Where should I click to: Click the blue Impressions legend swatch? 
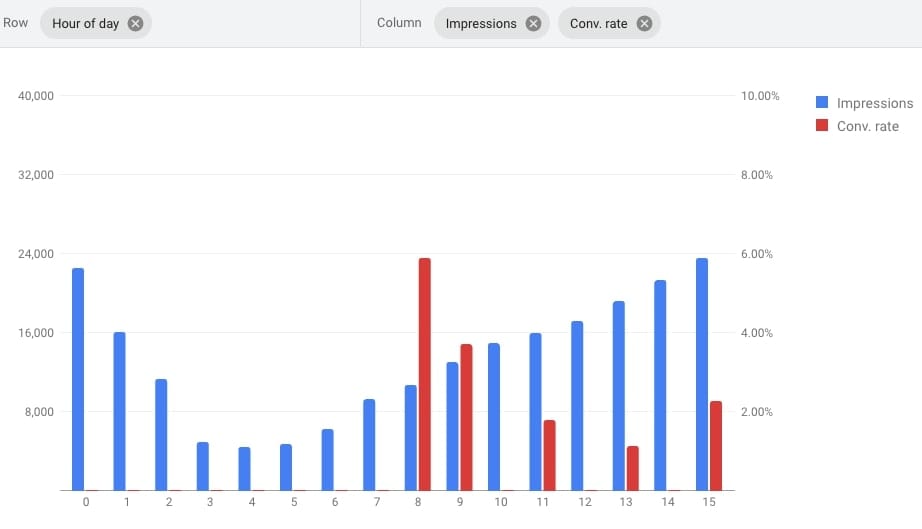pyautogui.click(x=823, y=103)
